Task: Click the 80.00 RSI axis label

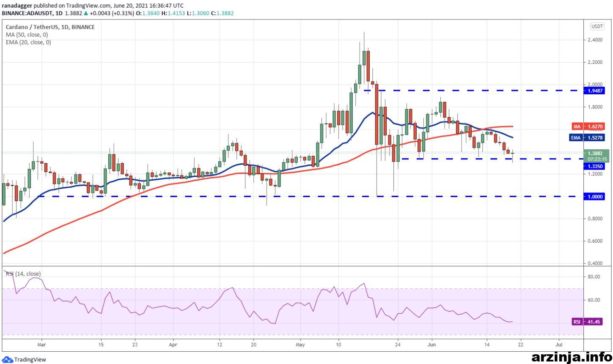Action: [594, 277]
